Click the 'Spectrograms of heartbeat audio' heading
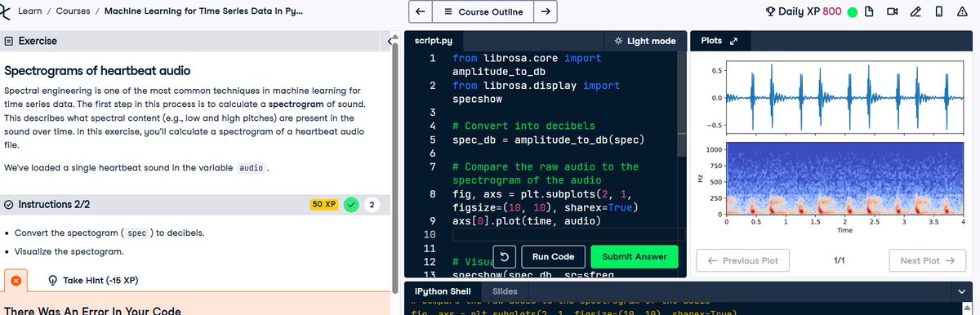This screenshot has width=980, height=315. click(x=98, y=71)
